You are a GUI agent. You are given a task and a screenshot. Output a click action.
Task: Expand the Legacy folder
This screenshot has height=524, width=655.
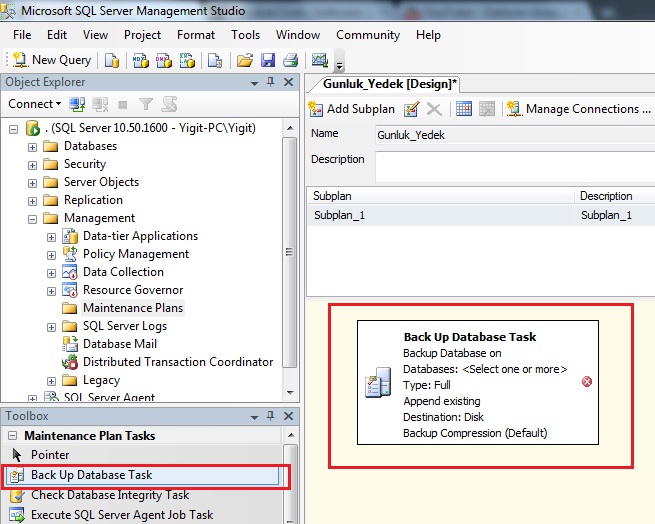(51, 381)
